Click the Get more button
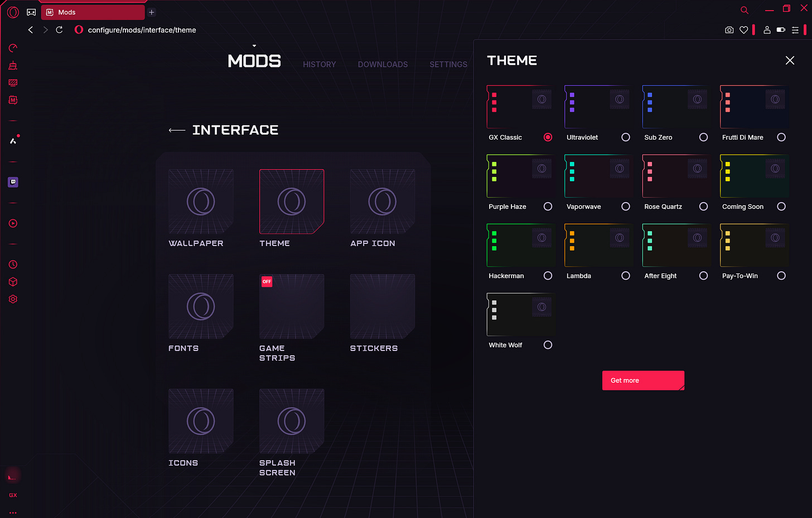This screenshot has height=518, width=812. [x=643, y=381]
